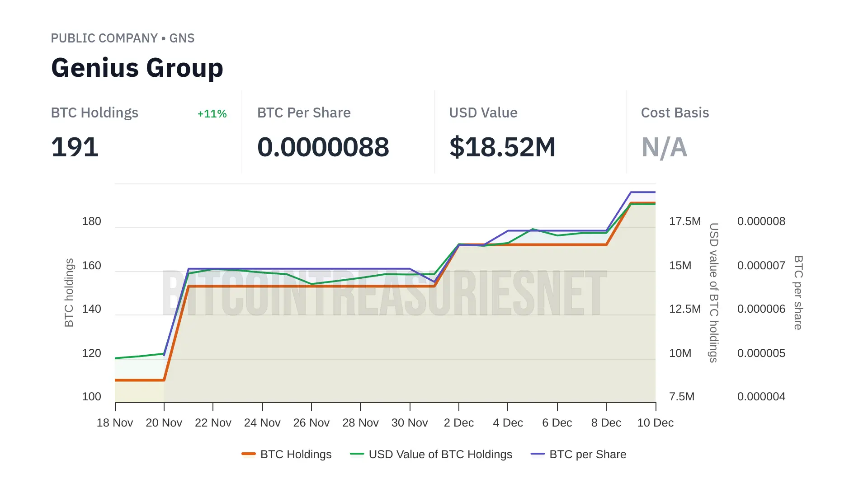
Task: Click the 20 Nov x-axis tick label
Action: [164, 423]
